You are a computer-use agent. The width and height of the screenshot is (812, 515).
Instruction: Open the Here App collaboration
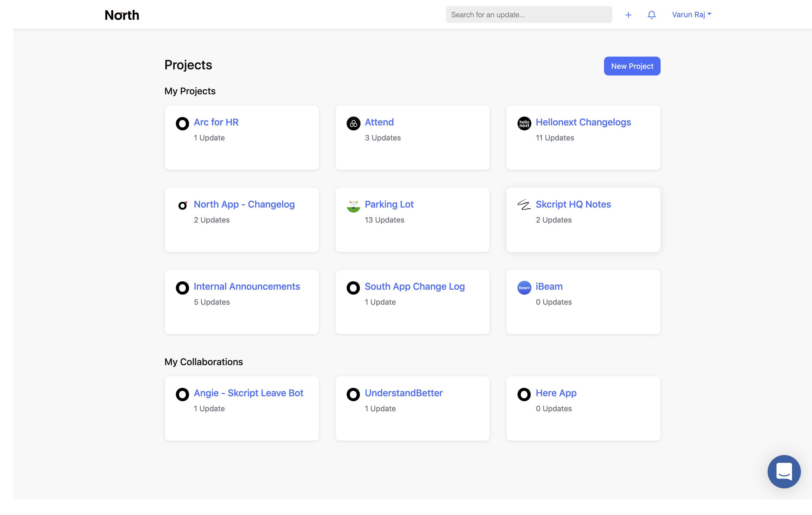pyautogui.click(x=556, y=393)
